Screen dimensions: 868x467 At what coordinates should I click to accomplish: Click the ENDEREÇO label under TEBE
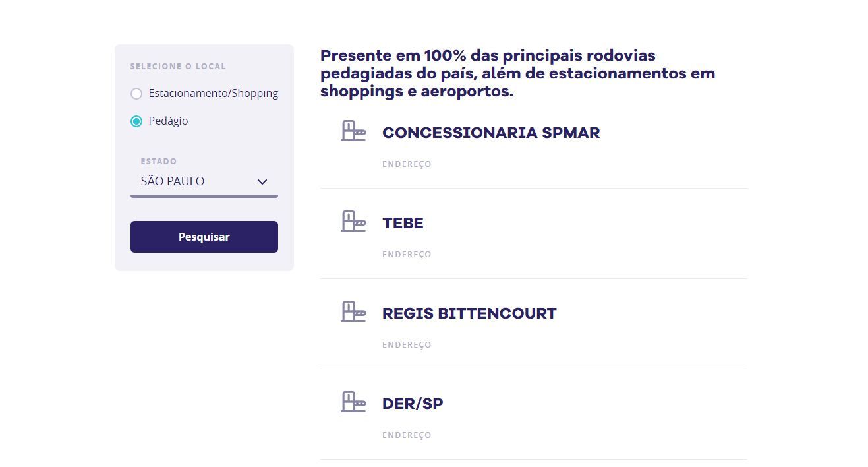407,255
